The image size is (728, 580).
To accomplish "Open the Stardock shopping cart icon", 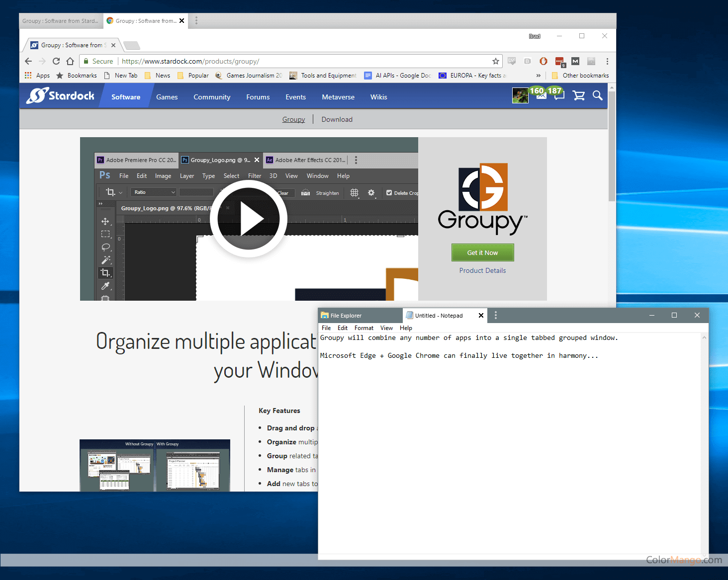I will [578, 95].
